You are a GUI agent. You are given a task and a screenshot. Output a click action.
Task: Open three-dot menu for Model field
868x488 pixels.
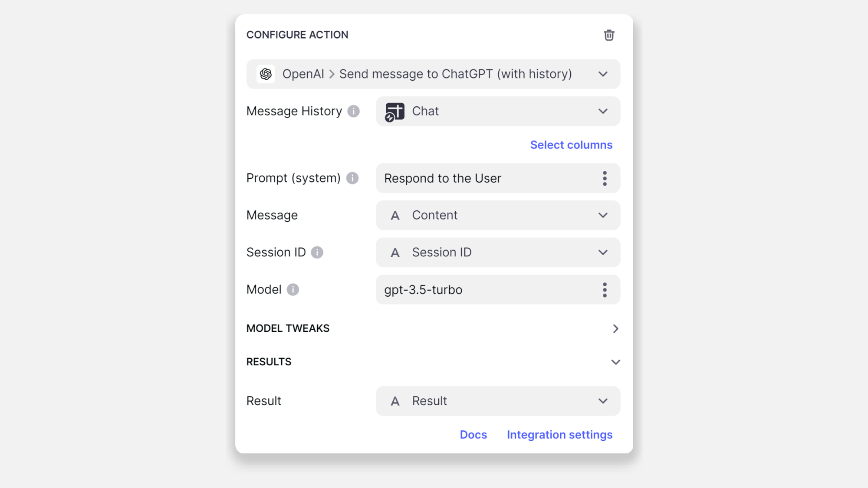coord(605,290)
